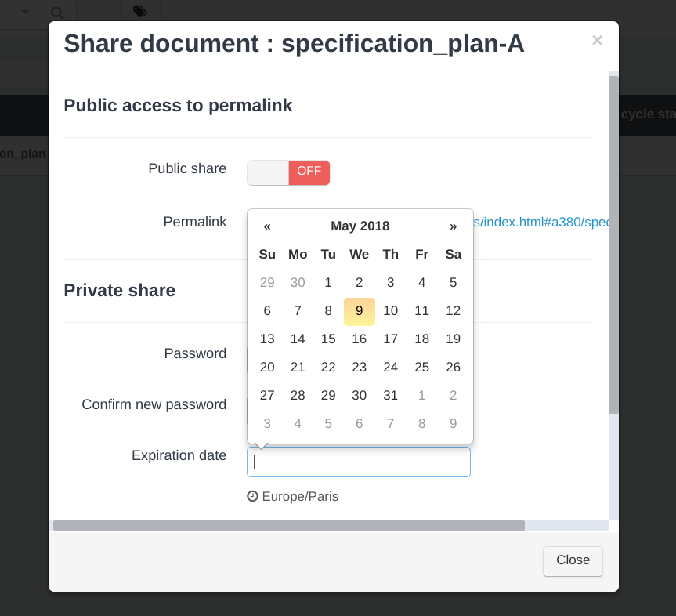Toggle the Public share switch
The height and width of the screenshot is (616, 676).
coord(288,172)
